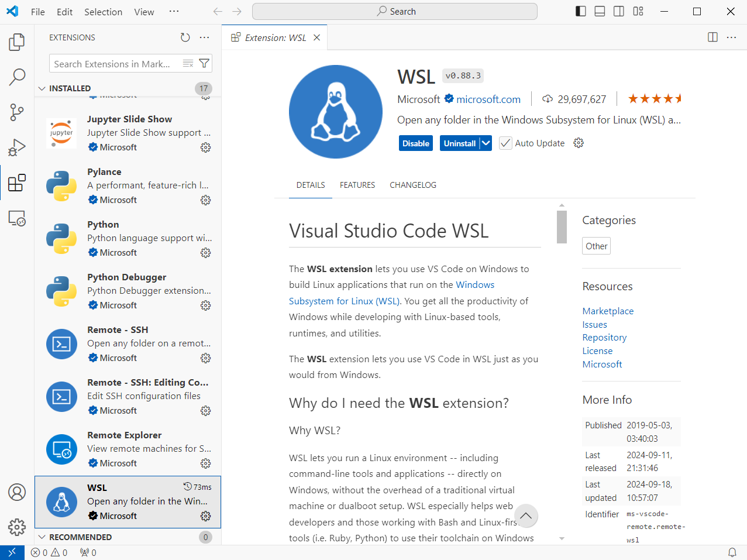747x560 pixels.
Task: Select the Extensions view icon
Action: (17, 183)
